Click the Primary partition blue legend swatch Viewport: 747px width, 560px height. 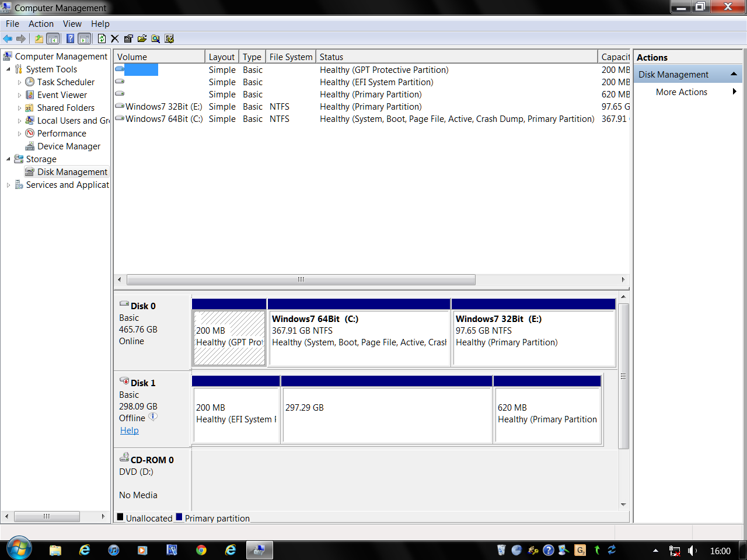point(179,517)
